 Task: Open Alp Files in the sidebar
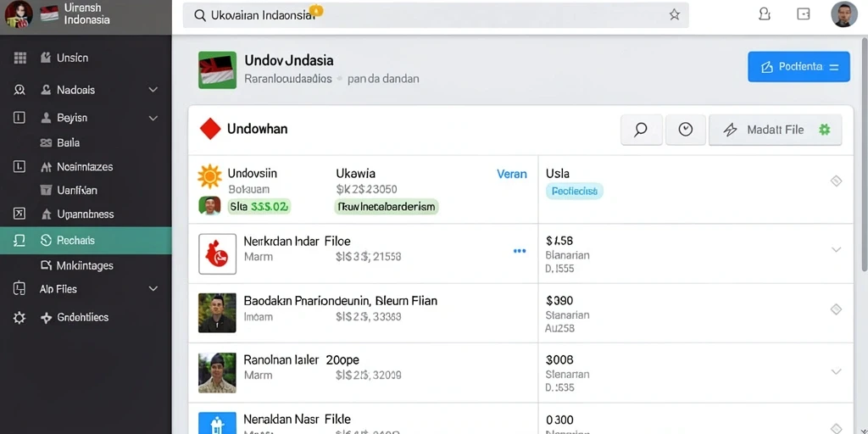click(x=58, y=289)
